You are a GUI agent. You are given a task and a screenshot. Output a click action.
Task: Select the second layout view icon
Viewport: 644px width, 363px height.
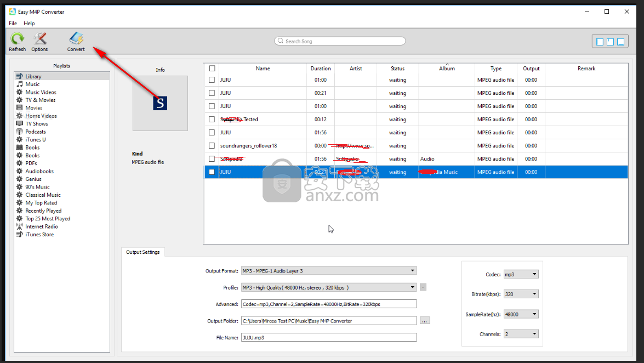(x=611, y=42)
